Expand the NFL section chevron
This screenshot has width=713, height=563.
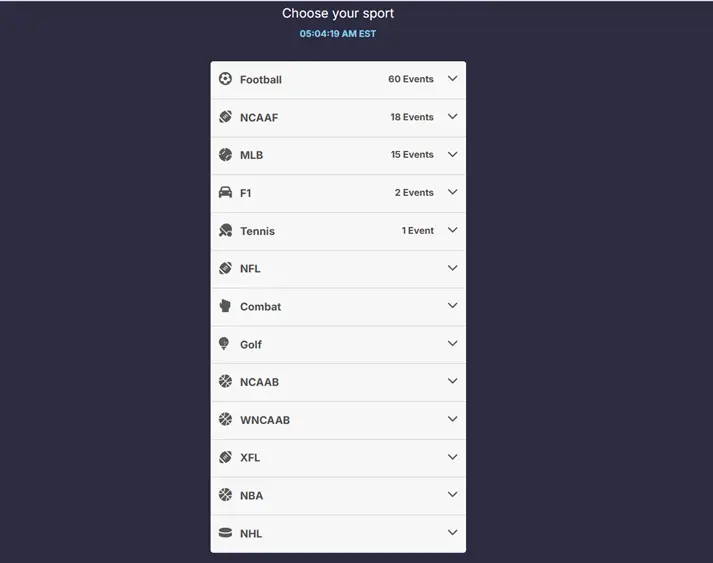(x=452, y=268)
